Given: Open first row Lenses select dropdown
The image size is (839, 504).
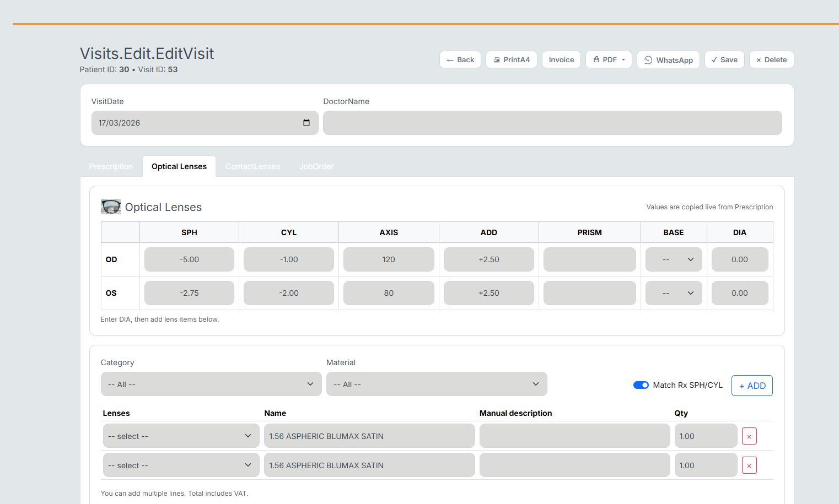Looking at the screenshot, I should pyautogui.click(x=181, y=436).
